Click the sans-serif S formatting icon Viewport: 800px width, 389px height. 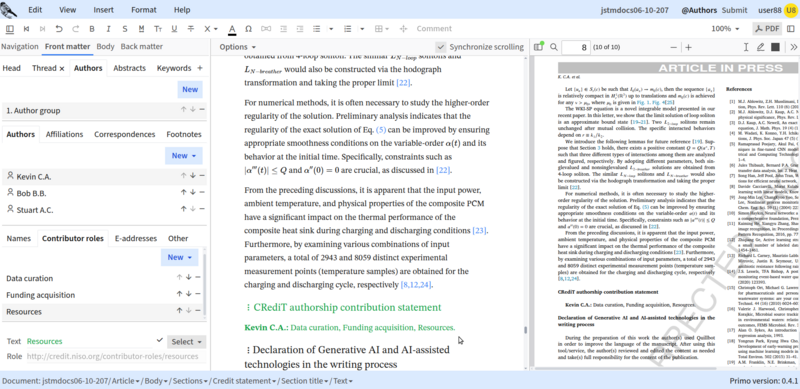click(124, 29)
